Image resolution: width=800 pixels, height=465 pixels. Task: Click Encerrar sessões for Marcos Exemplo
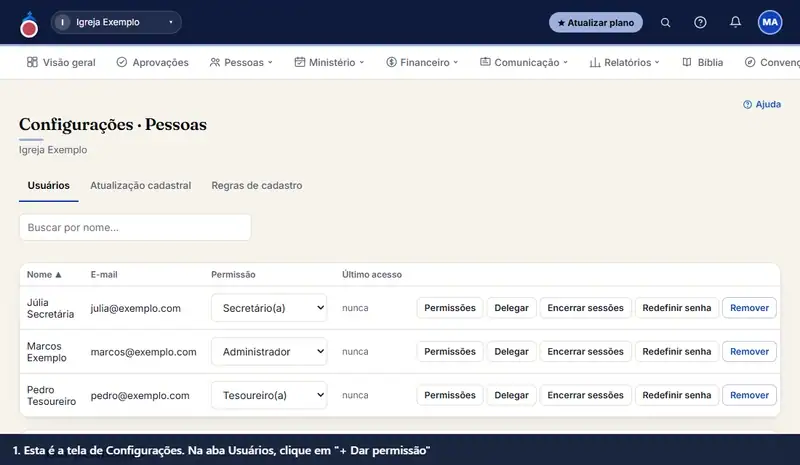(x=585, y=352)
